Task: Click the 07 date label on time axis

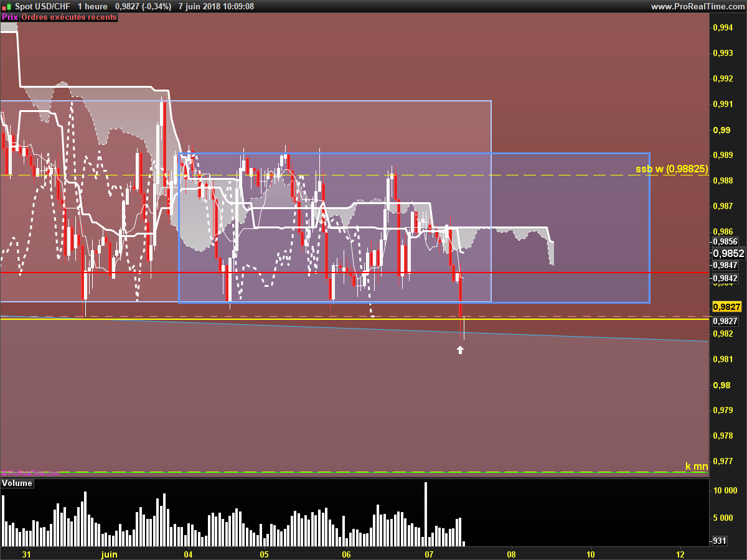Action: [428, 554]
